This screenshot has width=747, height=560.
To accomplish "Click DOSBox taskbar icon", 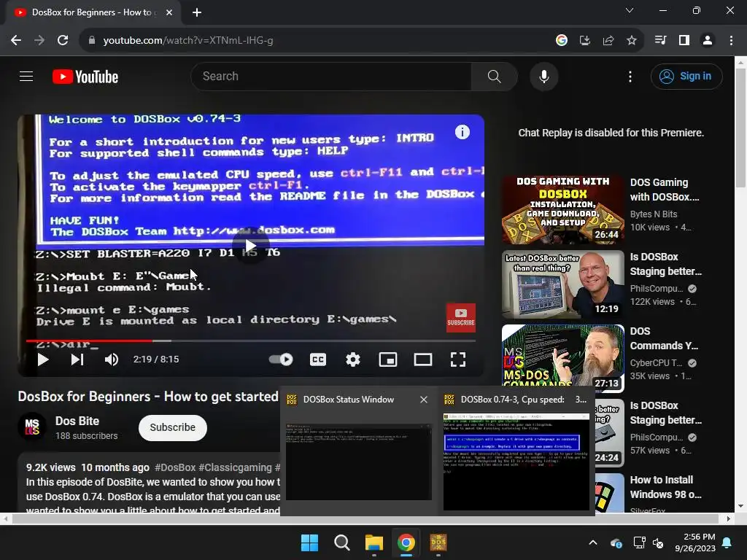I will coord(438,542).
